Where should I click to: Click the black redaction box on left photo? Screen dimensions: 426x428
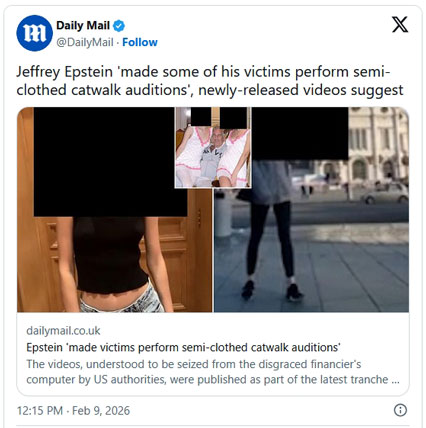tap(110, 162)
